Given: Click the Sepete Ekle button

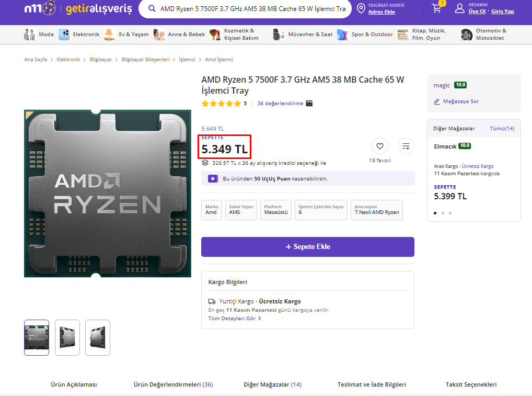Looking at the screenshot, I should tap(308, 247).
